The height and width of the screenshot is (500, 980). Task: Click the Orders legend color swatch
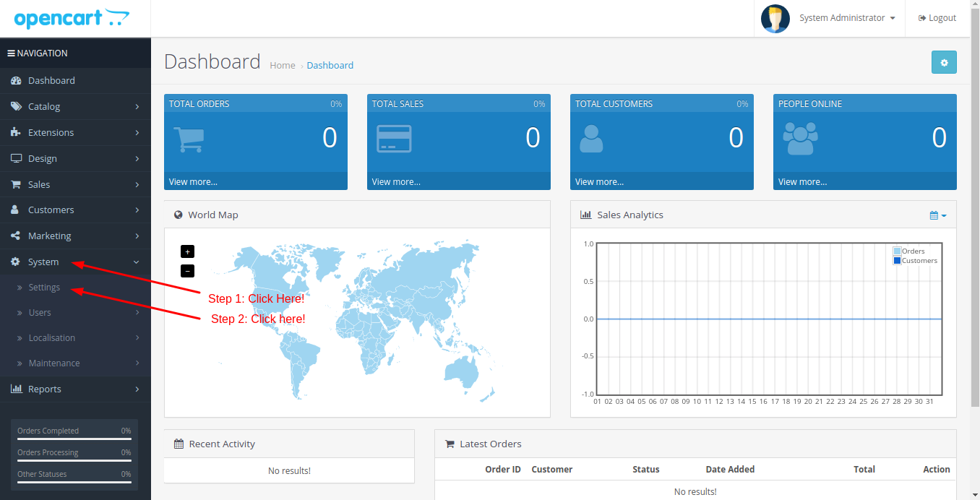point(898,251)
